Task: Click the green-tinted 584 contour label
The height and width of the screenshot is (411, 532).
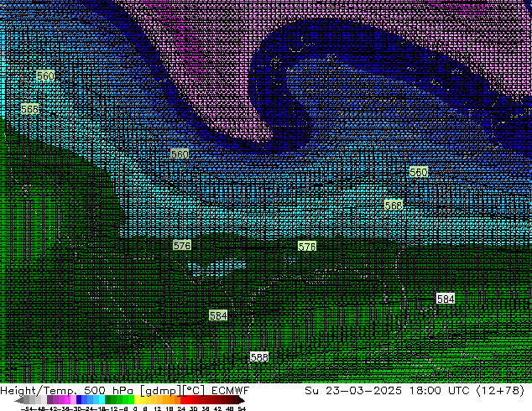Action: [x=218, y=315]
